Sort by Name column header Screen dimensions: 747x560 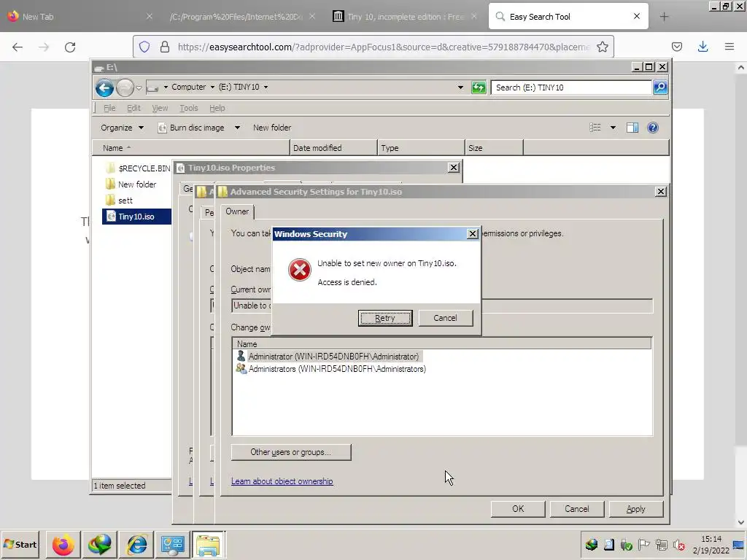[190, 148]
